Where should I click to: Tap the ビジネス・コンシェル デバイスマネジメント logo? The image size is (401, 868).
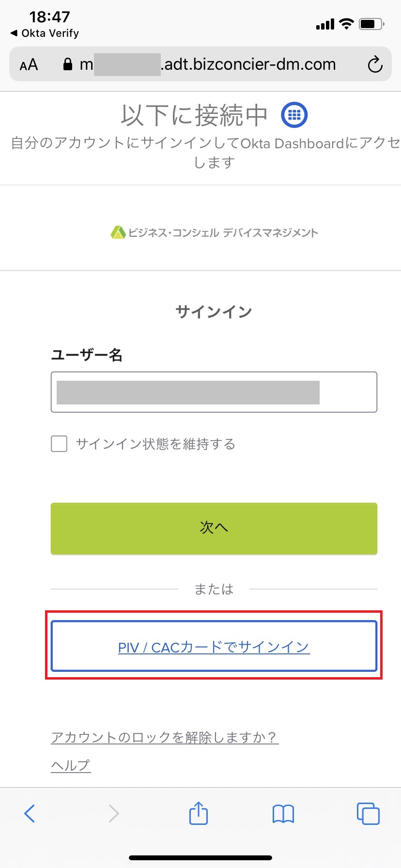(x=214, y=233)
